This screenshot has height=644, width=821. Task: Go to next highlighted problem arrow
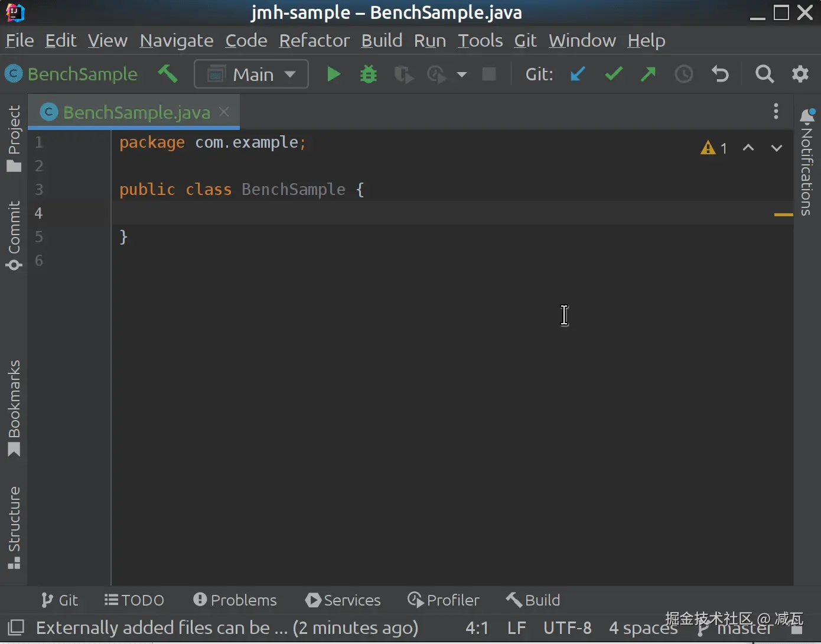[x=777, y=148]
